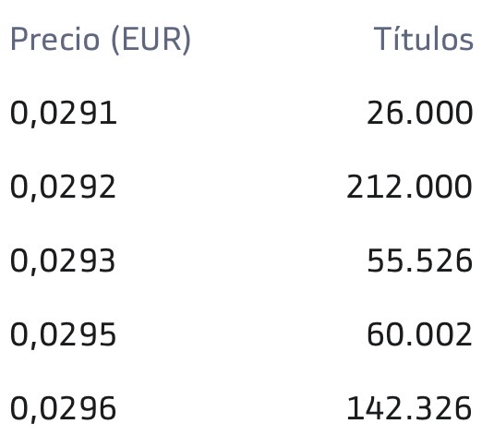Pick the highest price level 0,0296
This screenshot has height=448, width=482.
pyautogui.click(x=64, y=409)
